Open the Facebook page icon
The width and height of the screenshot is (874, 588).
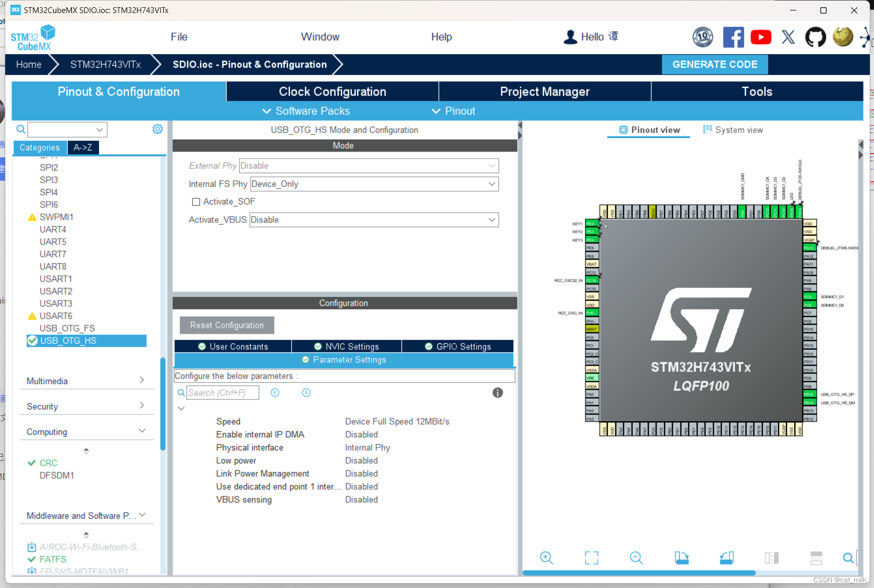click(734, 37)
